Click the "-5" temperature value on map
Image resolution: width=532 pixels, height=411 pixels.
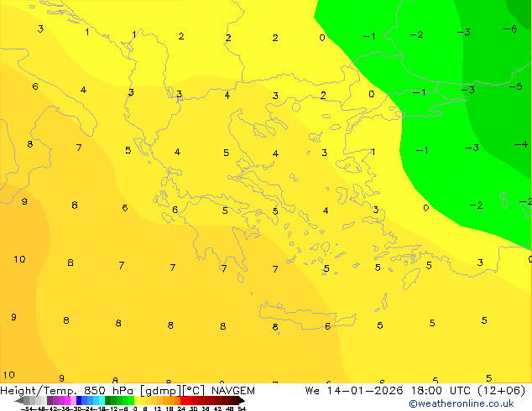(515, 86)
